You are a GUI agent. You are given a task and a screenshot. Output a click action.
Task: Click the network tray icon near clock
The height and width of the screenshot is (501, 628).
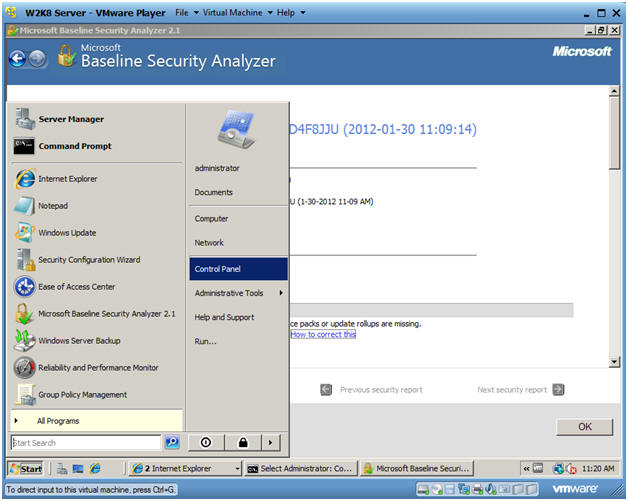tap(558, 468)
